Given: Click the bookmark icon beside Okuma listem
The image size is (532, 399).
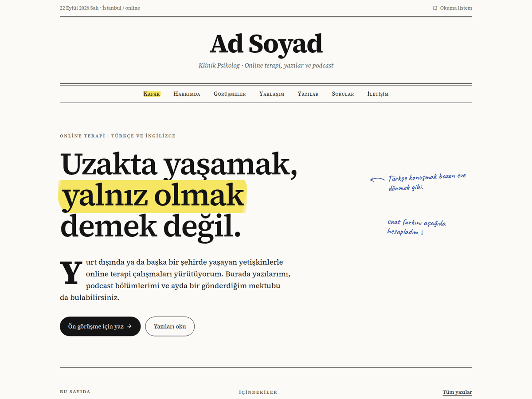Looking at the screenshot, I should [x=435, y=8].
